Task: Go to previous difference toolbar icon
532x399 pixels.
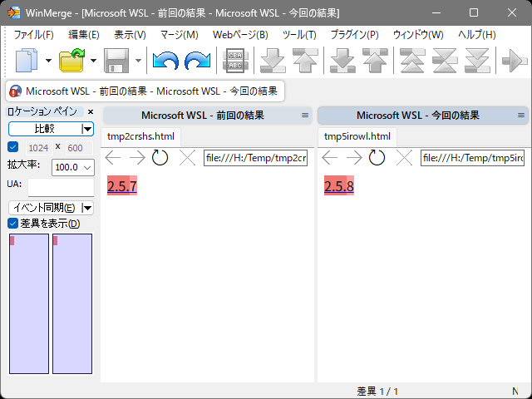Action: [305, 61]
